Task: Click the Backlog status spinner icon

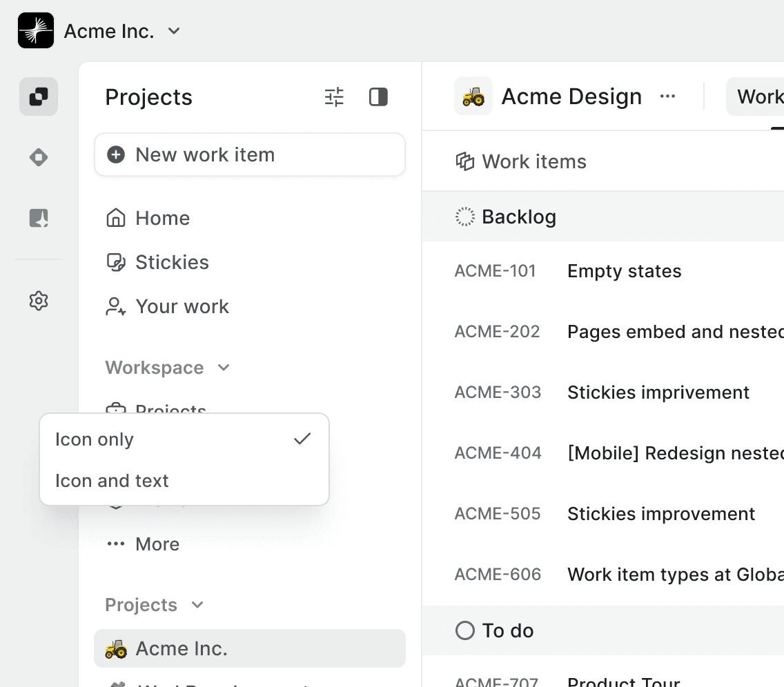Action: click(x=465, y=216)
